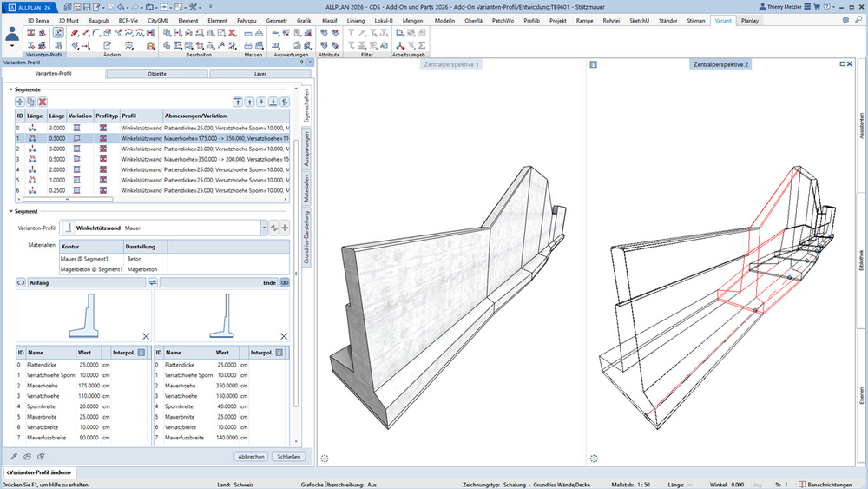This screenshot has width=868, height=489.
Task: Open the Varianten-Profil Winkelstützwand dropdown
Action: pyautogui.click(x=264, y=228)
